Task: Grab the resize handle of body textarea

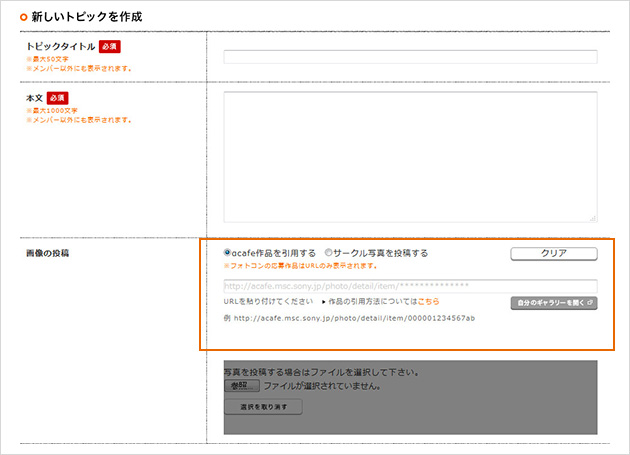Action: (593, 217)
